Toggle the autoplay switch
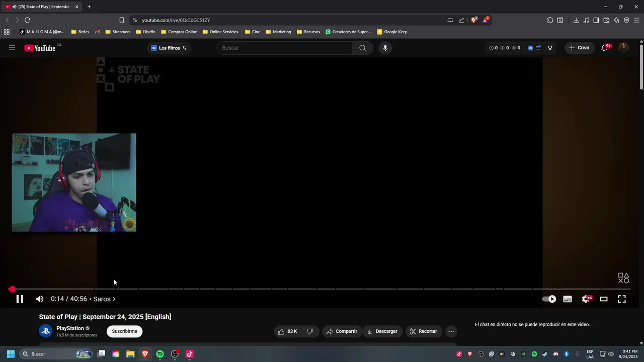 (x=549, y=299)
